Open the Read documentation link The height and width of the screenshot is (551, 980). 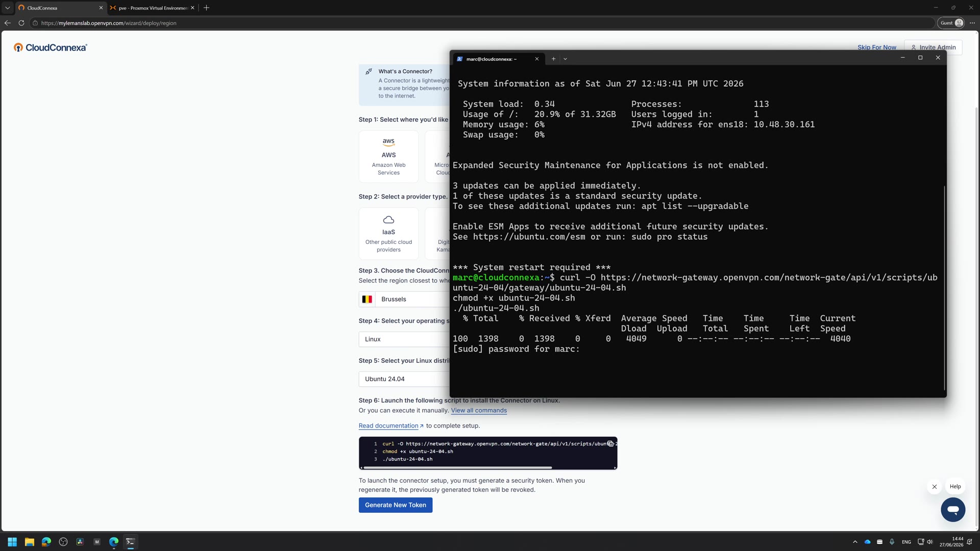tap(391, 426)
